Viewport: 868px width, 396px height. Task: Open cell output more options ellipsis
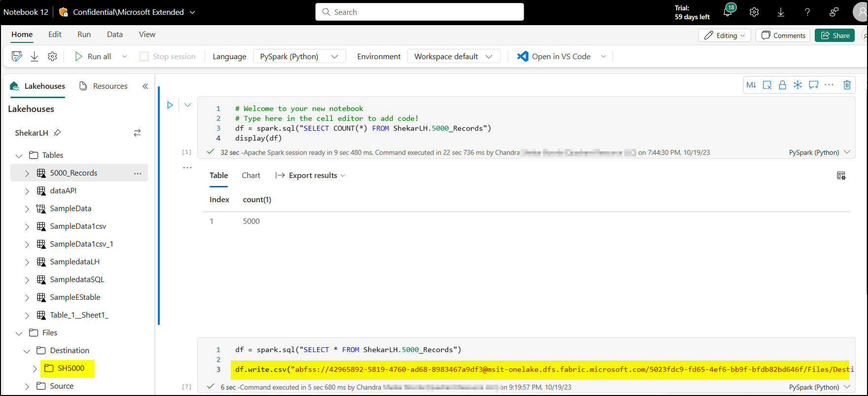(187, 168)
